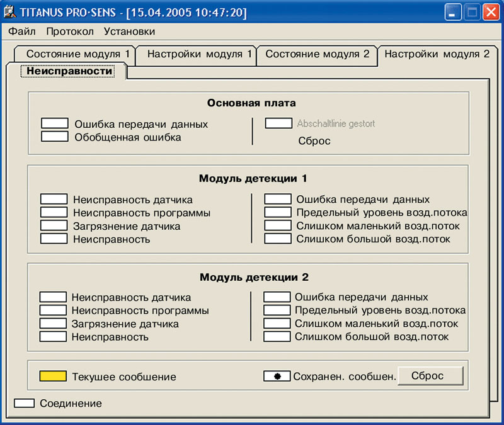Click the Модуль детекции 1 heading

point(253,179)
